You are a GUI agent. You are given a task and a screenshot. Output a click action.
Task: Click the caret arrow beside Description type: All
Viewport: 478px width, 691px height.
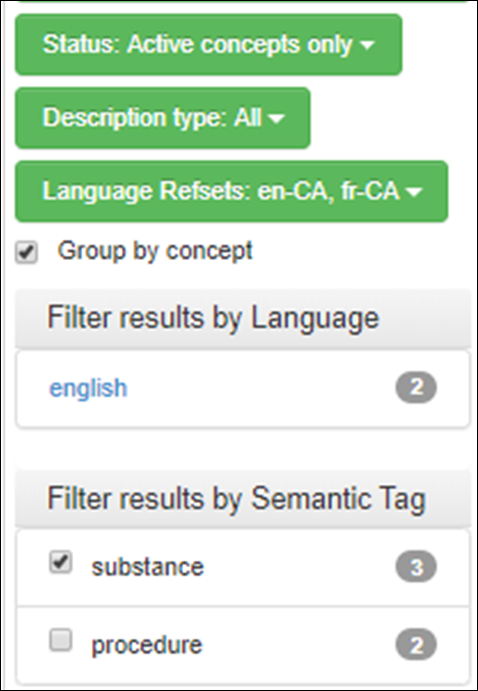click(276, 119)
